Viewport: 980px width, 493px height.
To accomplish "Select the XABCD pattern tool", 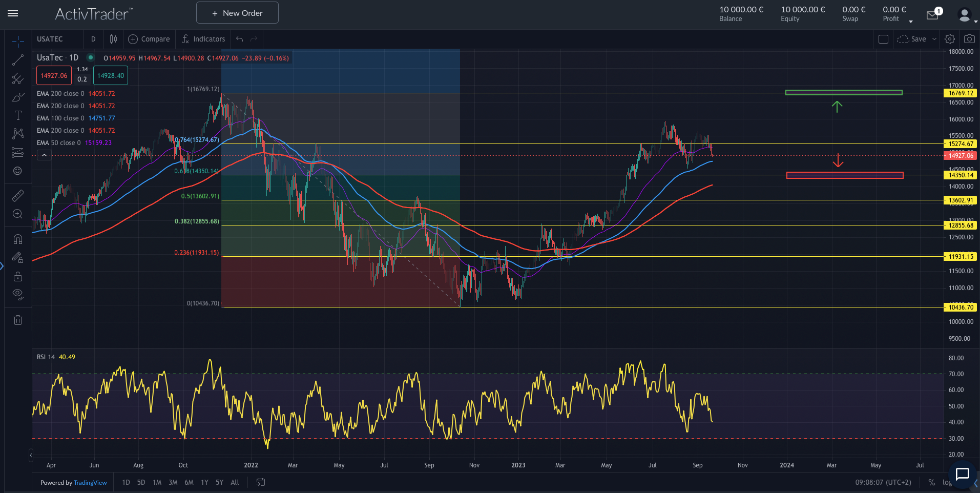I will [17, 134].
